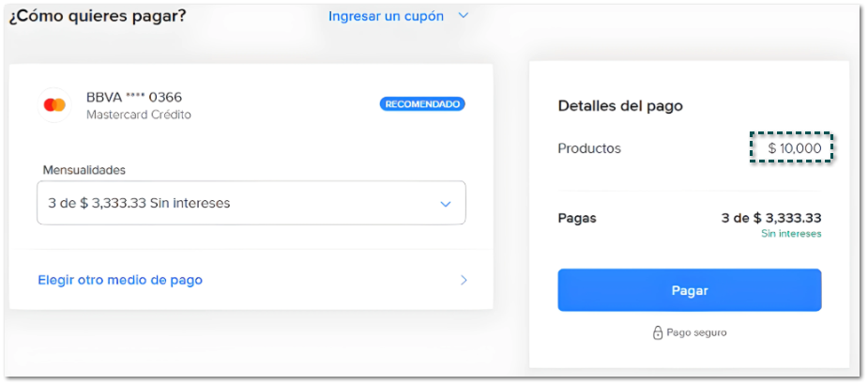
Task: Click the highlighted $ 10,000 product amount
Action: [794, 148]
